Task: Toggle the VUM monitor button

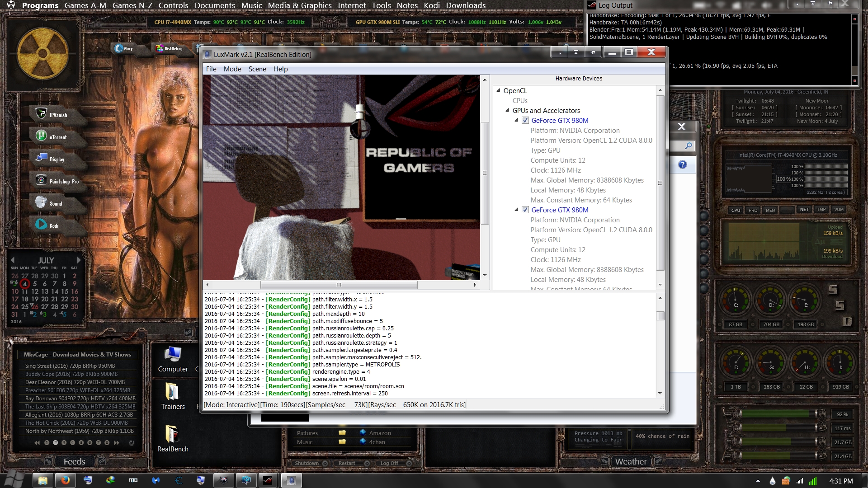Action: click(x=839, y=209)
